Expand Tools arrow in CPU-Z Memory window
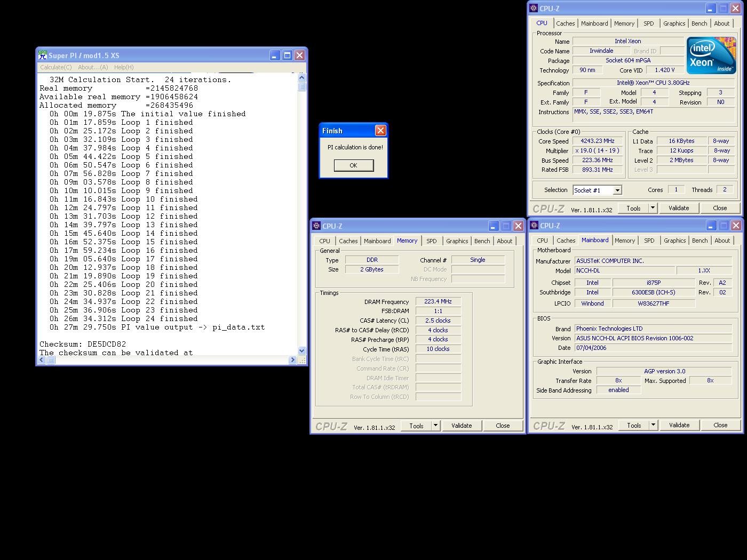Image resolution: width=747 pixels, height=560 pixels. coord(435,426)
